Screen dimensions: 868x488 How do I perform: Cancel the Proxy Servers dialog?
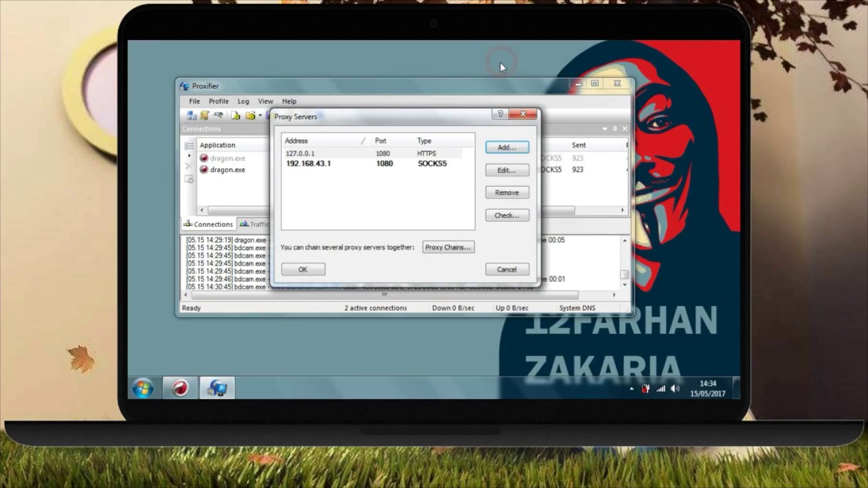click(507, 269)
